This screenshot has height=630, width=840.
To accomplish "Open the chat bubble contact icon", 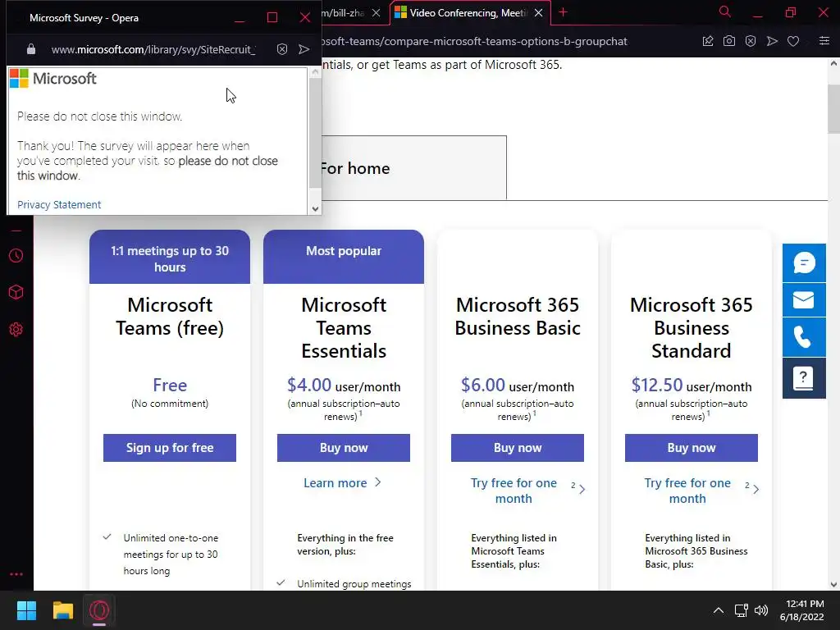I will [x=804, y=263].
